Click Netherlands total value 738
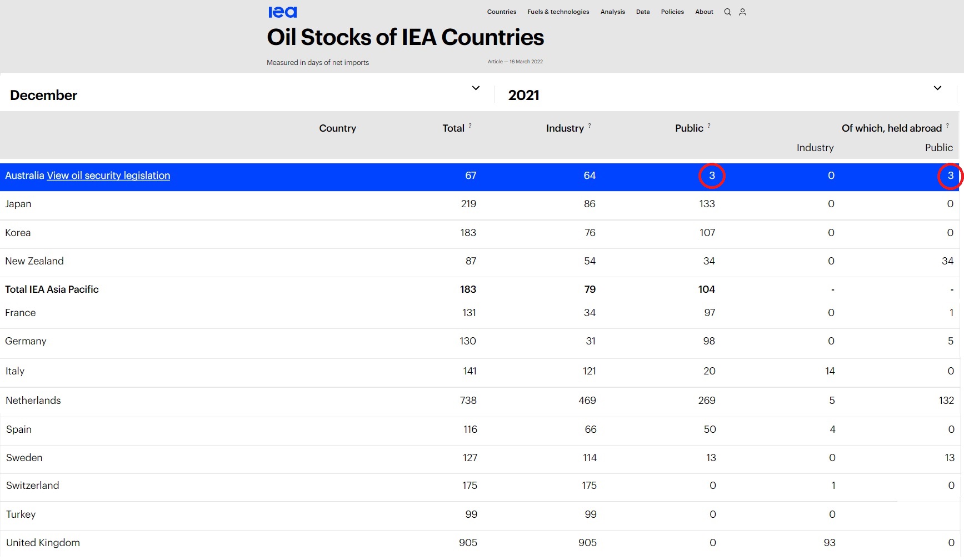964x560 pixels. (x=468, y=401)
